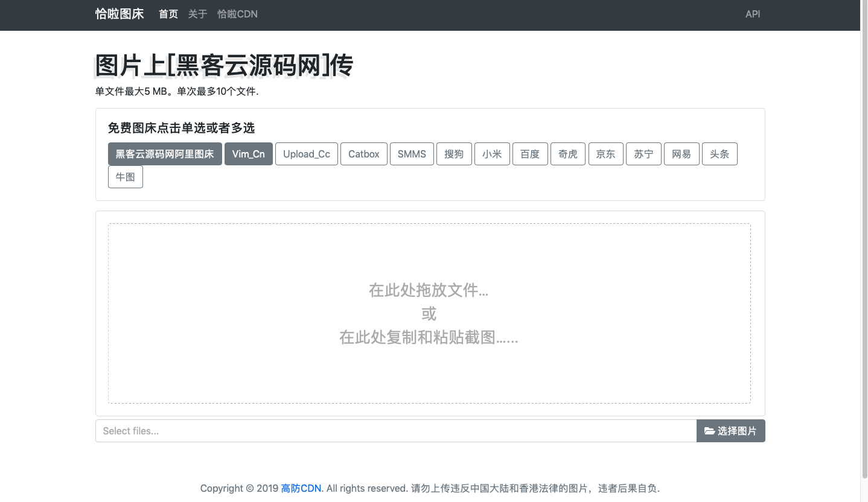The image size is (868, 502).
Task: Toggle the SMMS image host
Action: point(412,154)
